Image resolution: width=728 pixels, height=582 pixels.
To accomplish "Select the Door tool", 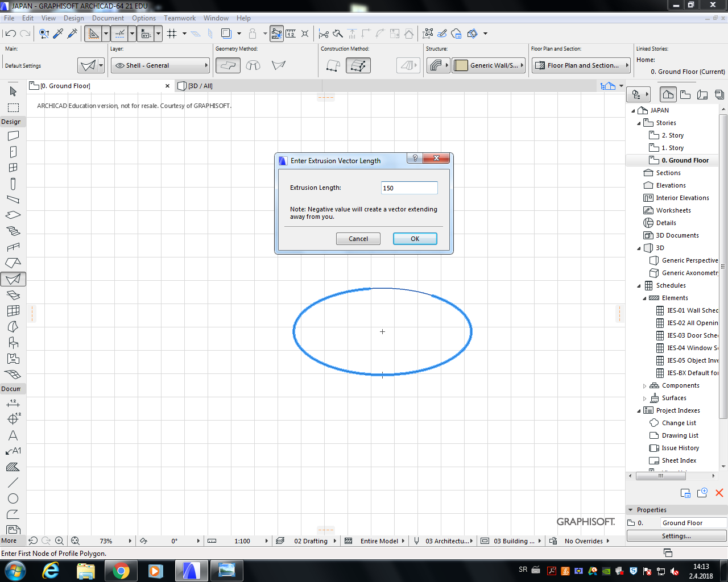I will (13, 152).
